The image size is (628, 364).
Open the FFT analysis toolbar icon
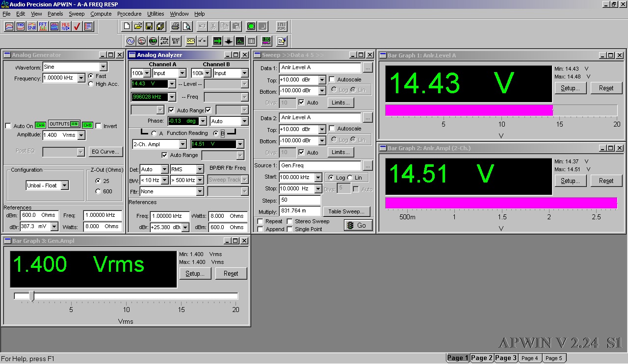point(43,26)
